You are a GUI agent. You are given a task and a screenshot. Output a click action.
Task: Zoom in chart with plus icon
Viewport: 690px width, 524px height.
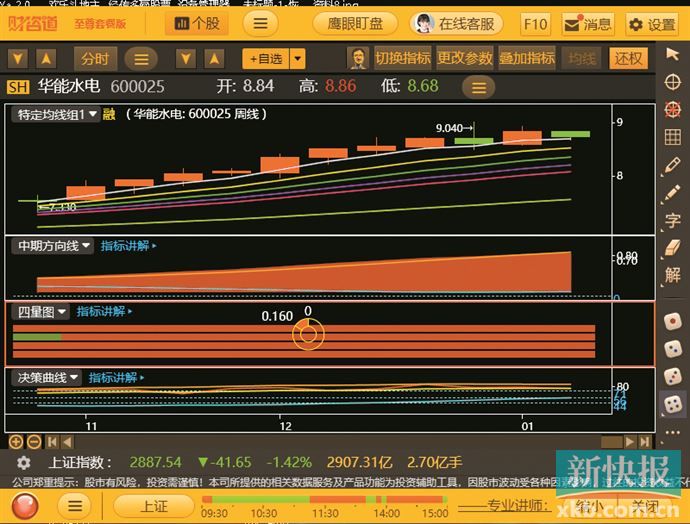click(x=16, y=442)
